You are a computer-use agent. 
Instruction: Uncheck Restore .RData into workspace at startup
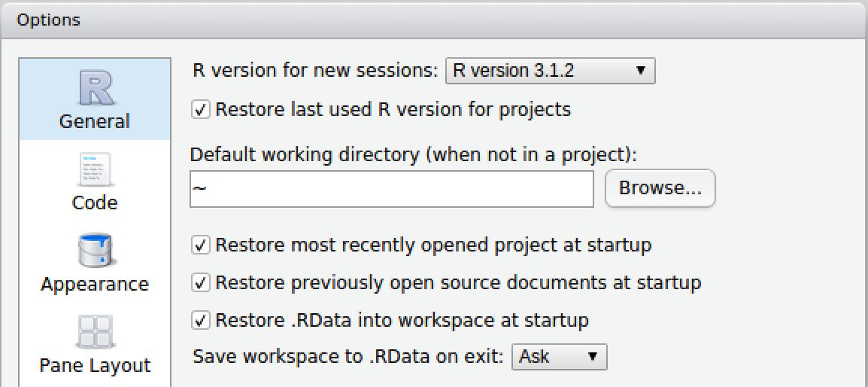(201, 320)
